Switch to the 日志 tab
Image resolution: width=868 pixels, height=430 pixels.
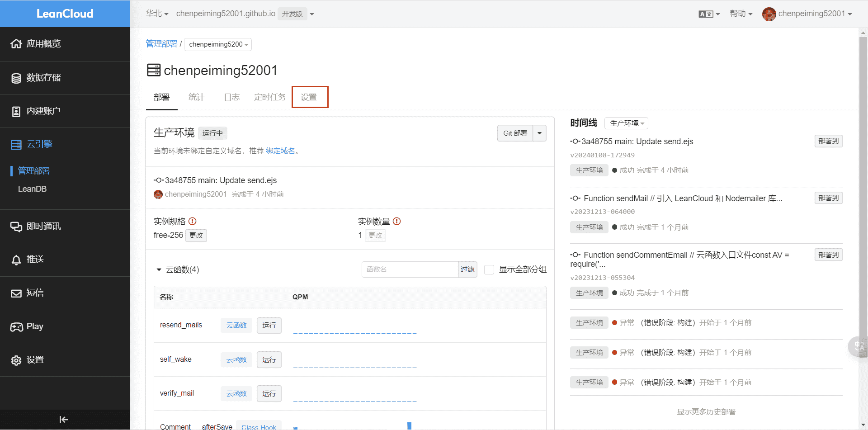click(232, 97)
